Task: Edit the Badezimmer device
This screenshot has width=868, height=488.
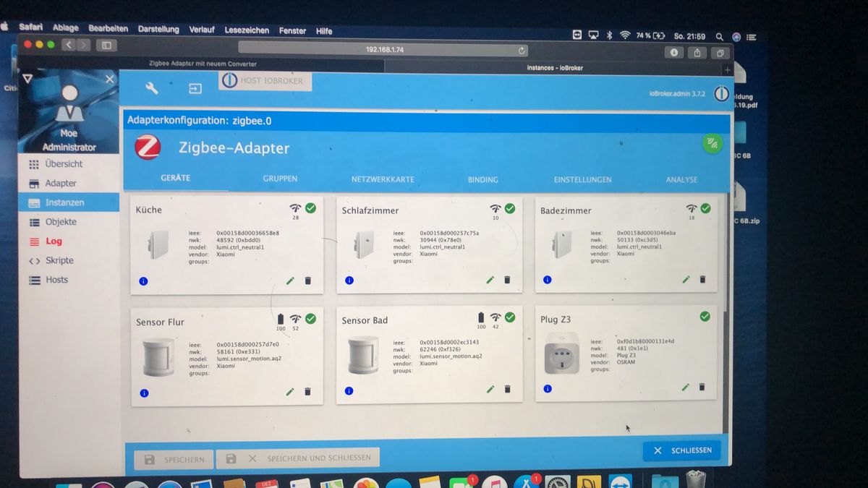Action: pos(686,279)
